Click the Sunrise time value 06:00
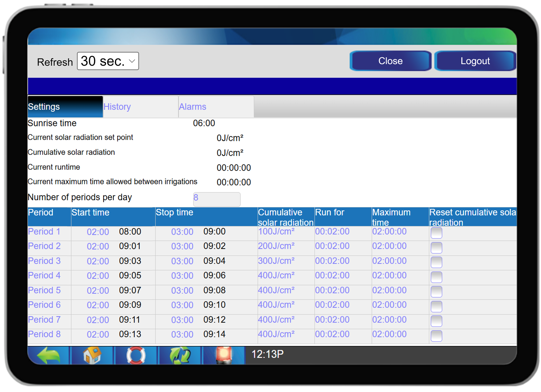Screen dimensions: 541x392 (x=204, y=123)
